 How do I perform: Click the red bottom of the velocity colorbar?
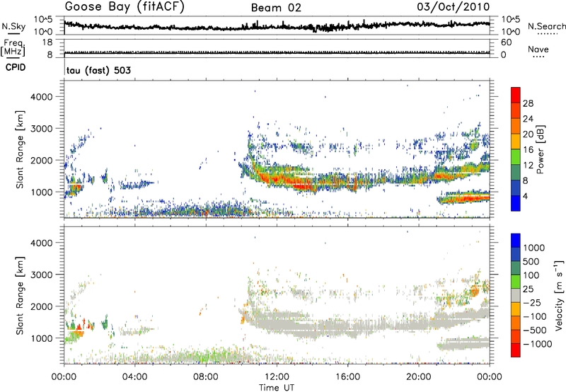516,350
